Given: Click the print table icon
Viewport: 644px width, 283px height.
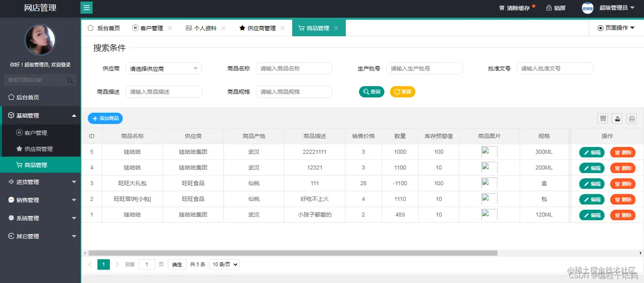Looking at the screenshot, I should 632,118.
